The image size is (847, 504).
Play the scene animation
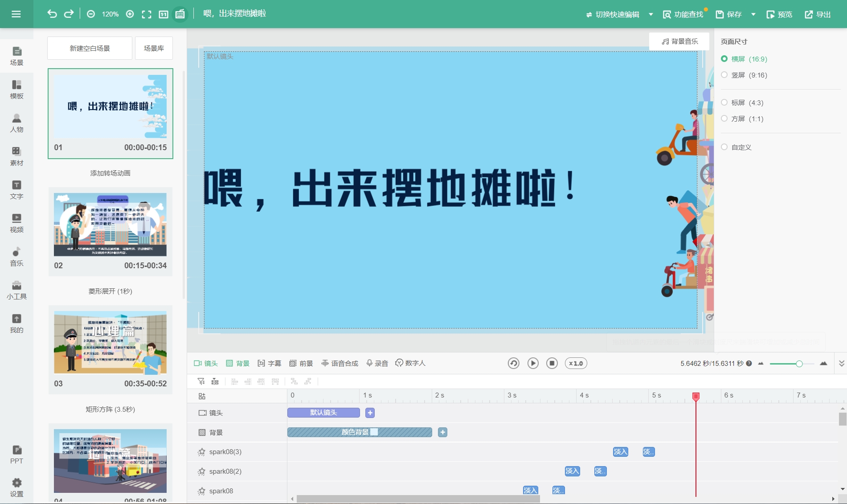point(533,363)
